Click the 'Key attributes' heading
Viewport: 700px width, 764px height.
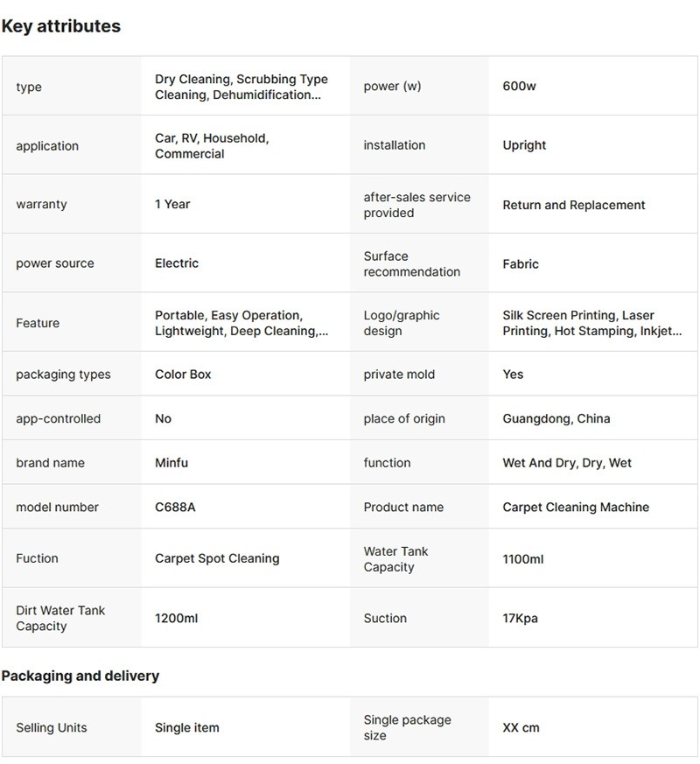click(61, 26)
